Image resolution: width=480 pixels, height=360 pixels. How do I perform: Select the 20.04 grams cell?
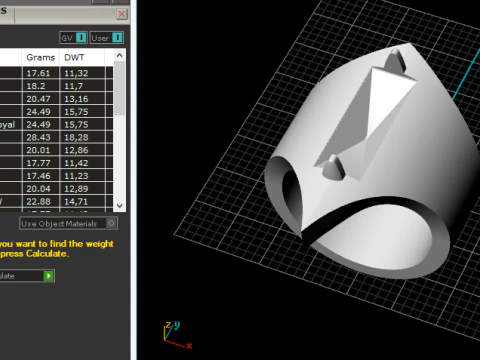coord(41,188)
